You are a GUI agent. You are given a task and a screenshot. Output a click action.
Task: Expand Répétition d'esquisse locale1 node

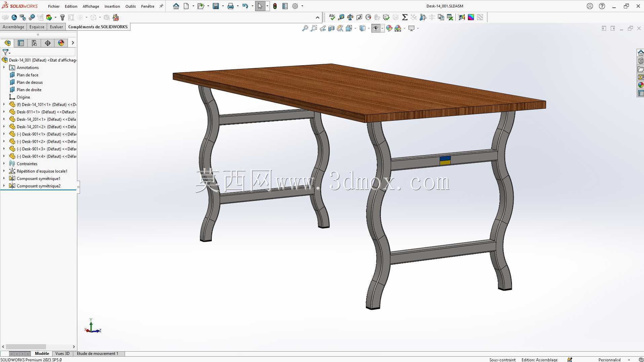[4, 171]
